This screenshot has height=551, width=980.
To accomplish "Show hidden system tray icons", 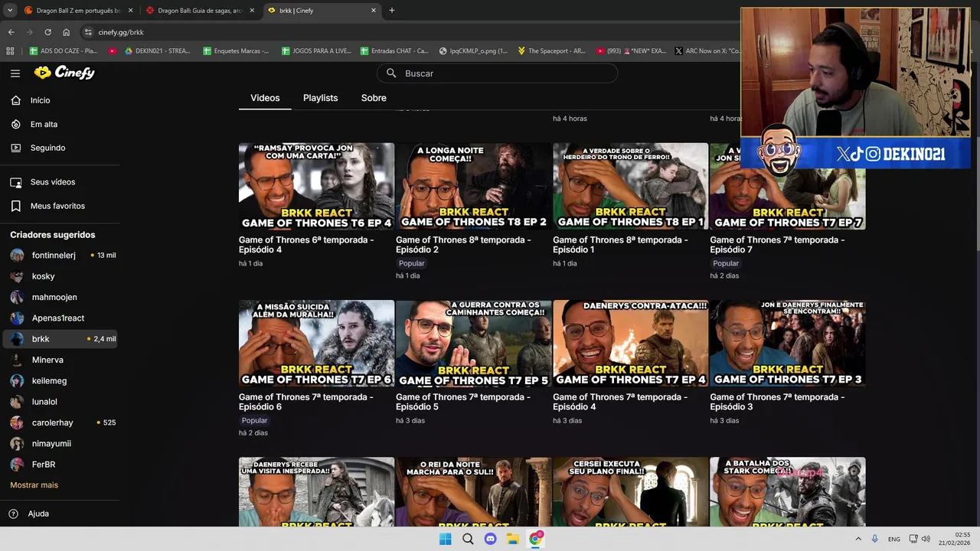I will point(857,539).
